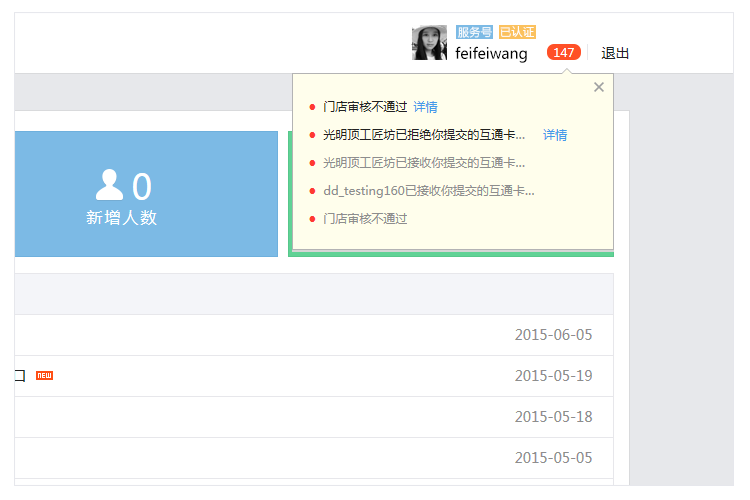This screenshot has width=750, height=500.
Task: Open the 光明顶工匠坊已接收 notification
Action: pyautogui.click(x=423, y=162)
